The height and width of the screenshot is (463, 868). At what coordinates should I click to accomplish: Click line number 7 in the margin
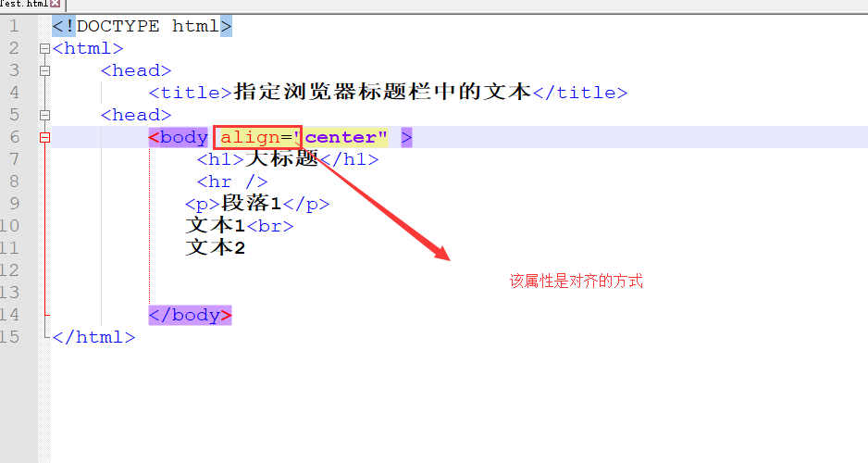(x=14, y=159)
